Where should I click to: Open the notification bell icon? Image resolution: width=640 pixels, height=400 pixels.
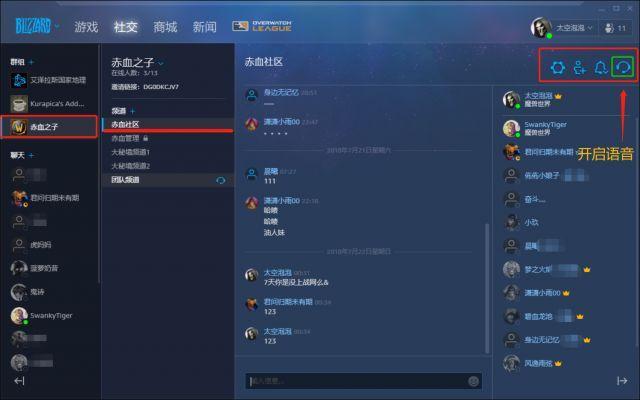tap(601, 67)
